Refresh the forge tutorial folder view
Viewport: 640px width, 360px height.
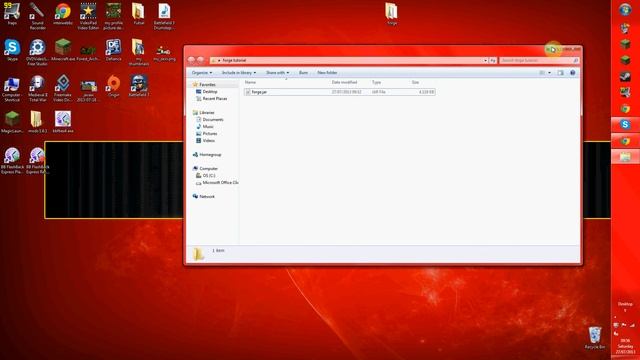click(493, 60)
